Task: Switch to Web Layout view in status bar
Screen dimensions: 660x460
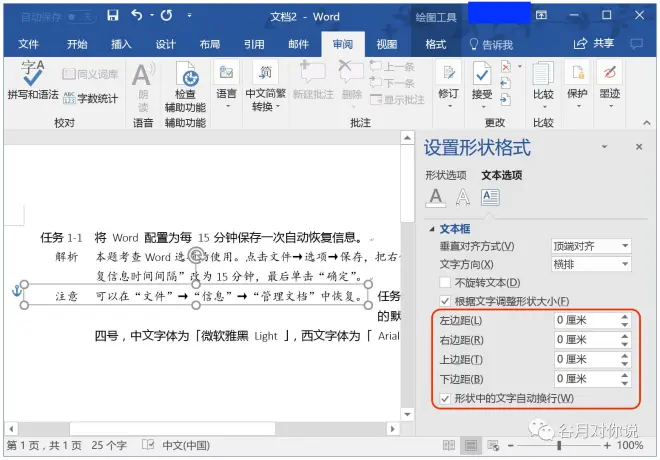Action: click(x=493, y=445)
